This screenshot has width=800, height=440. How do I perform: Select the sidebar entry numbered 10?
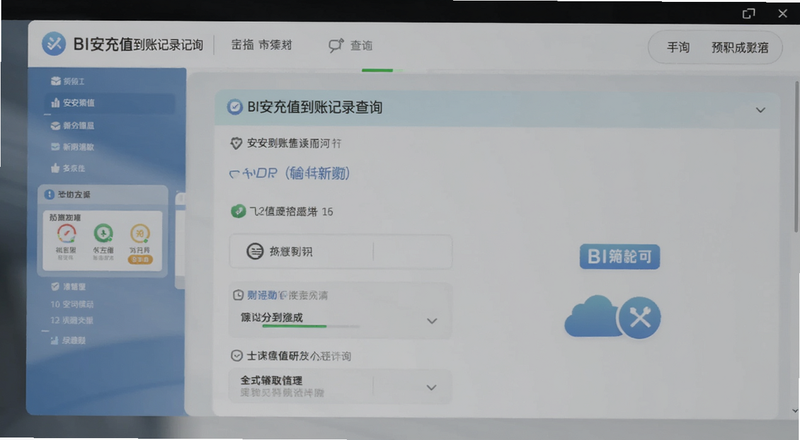72,304
